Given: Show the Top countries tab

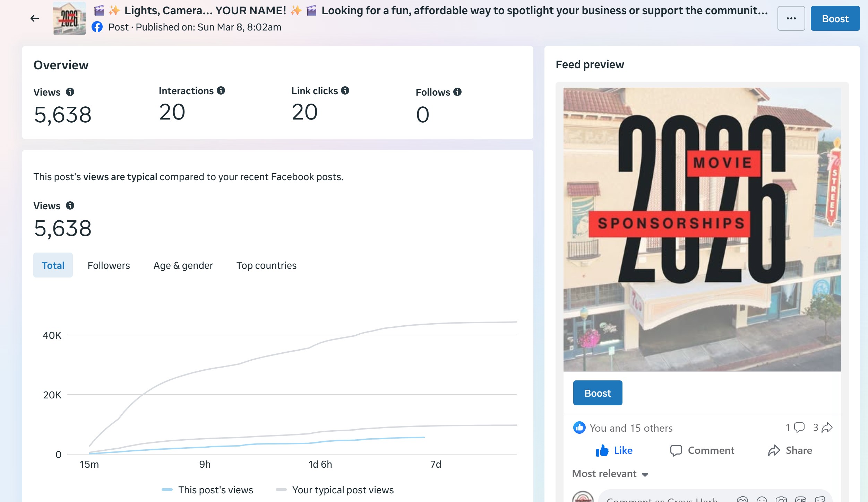Looking at the screenshot, I should (x=266, y=265).
